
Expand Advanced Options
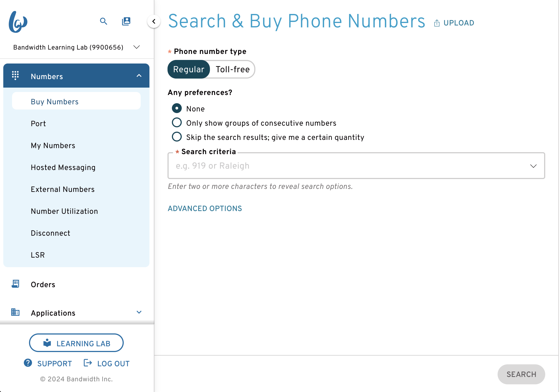coord(205,209)
